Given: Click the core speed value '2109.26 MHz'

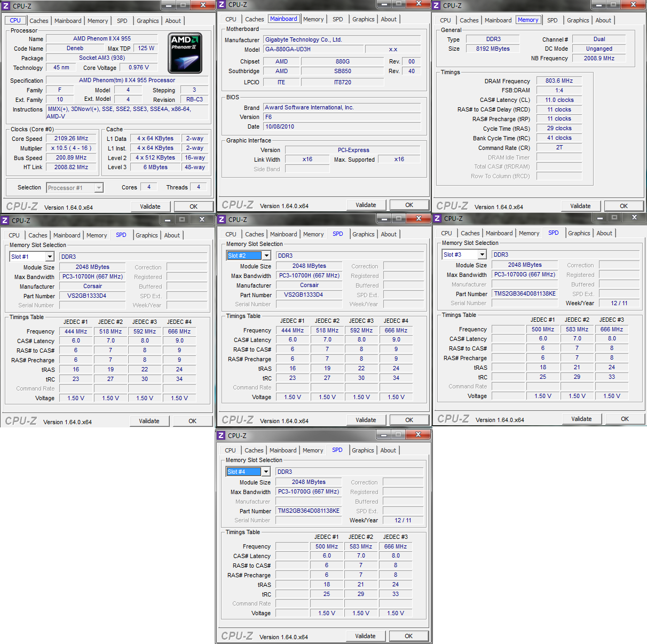Looking at the screenshot, I should click(x=72, y=138).
